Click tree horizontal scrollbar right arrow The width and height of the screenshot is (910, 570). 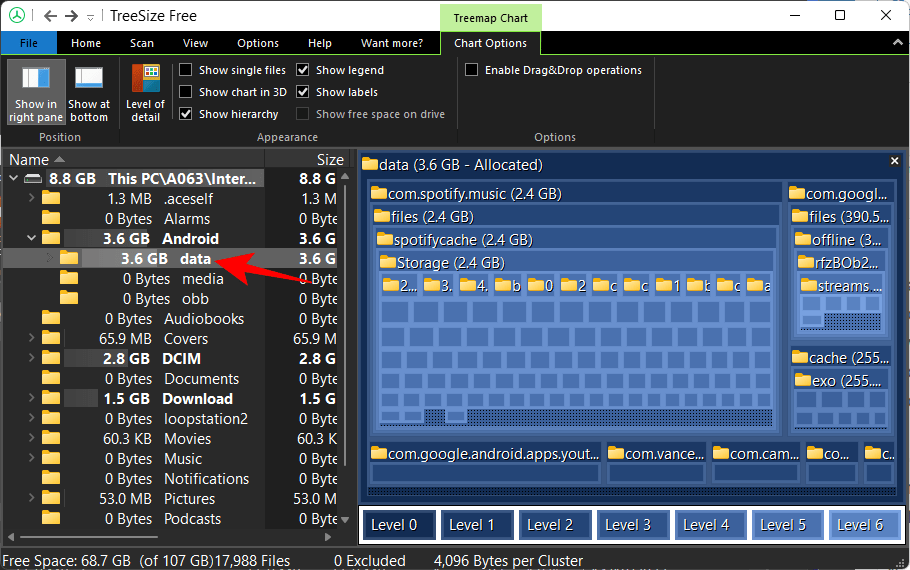coord(328,537)
